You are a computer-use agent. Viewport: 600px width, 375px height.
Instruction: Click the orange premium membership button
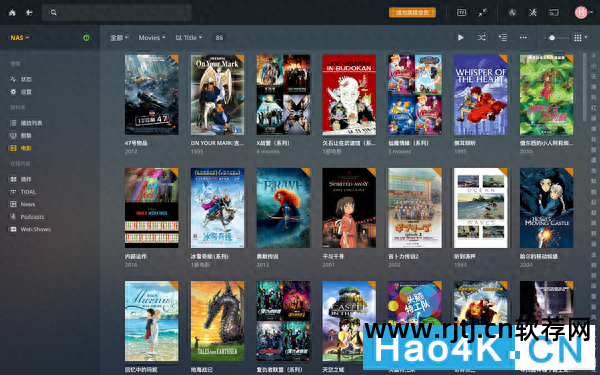(x=412, y=13)
